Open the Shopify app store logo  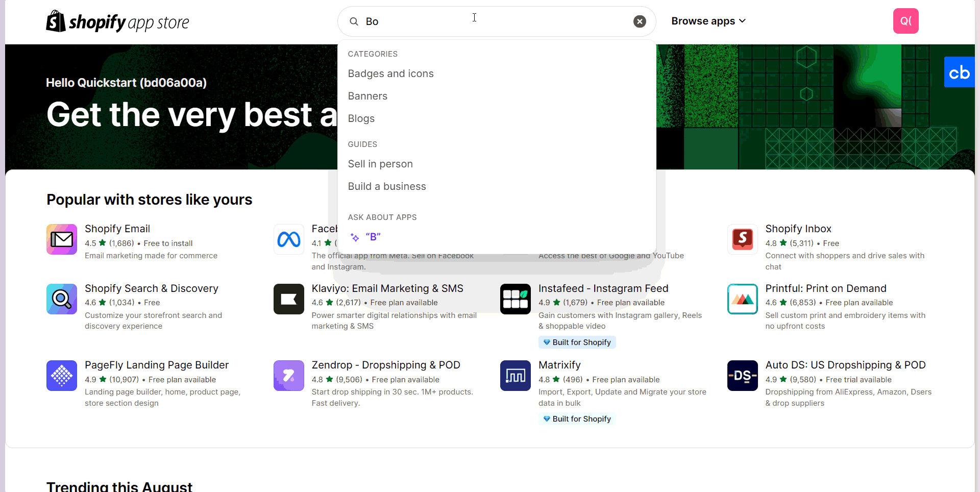pyautogui.click(x=117, y=21)
